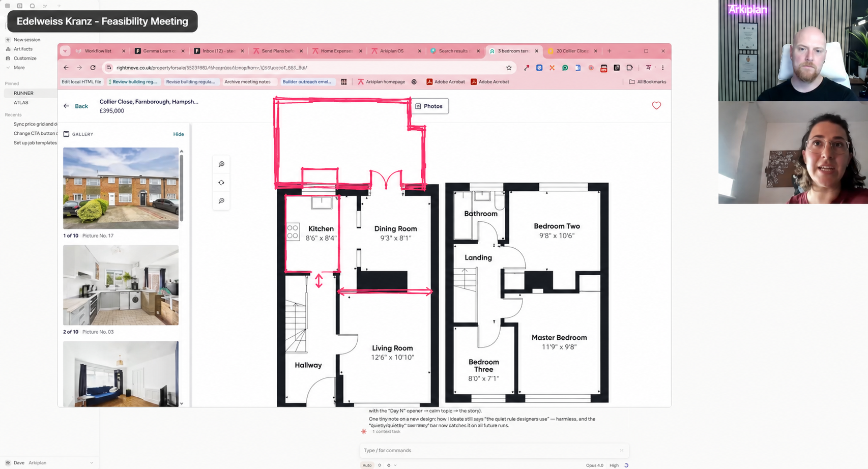Open the chevron next to the tools icon

[395, 465]
